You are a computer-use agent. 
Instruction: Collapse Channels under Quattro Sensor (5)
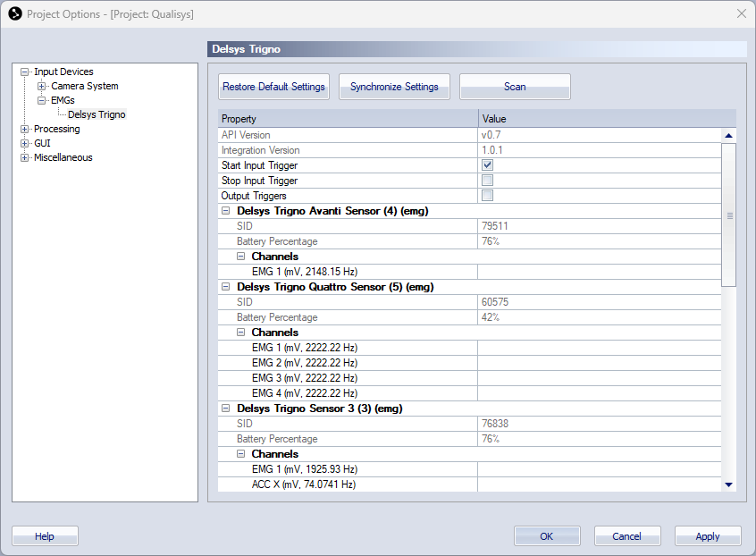click(241, 333)
